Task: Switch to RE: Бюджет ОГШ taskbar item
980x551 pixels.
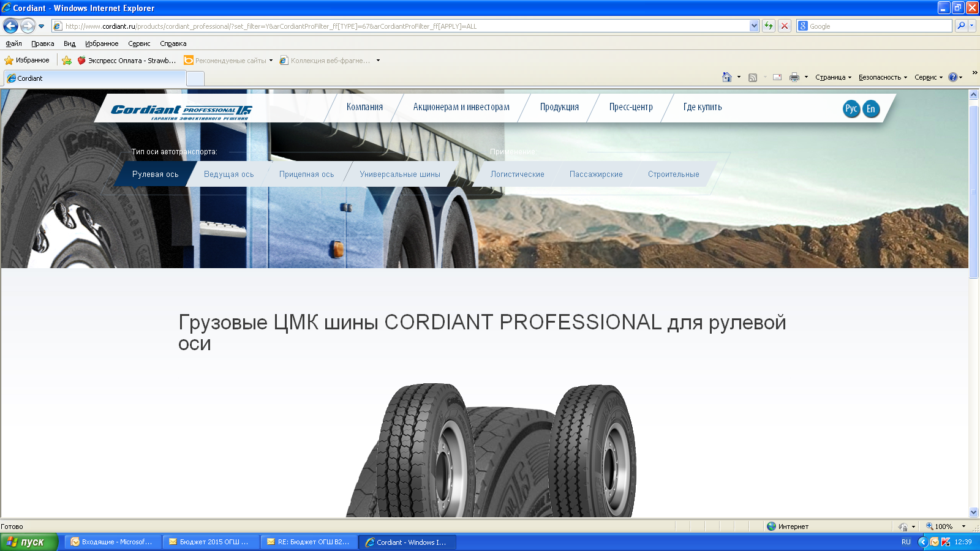Action: tap(309, 542)
